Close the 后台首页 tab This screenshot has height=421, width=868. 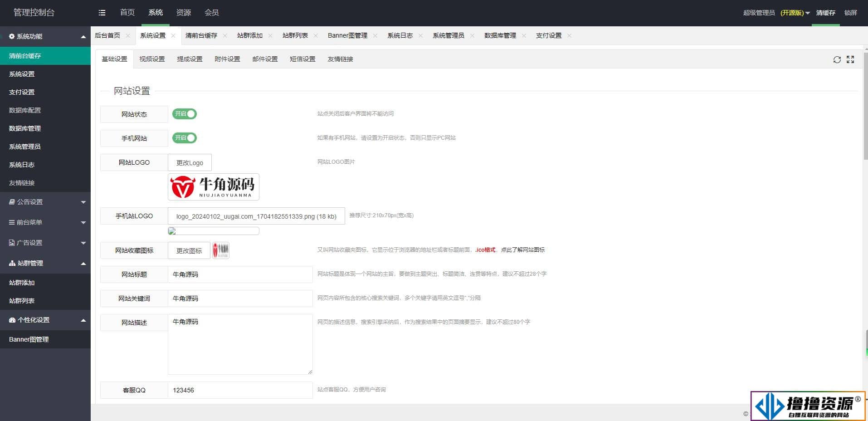[x=128, y=36]
